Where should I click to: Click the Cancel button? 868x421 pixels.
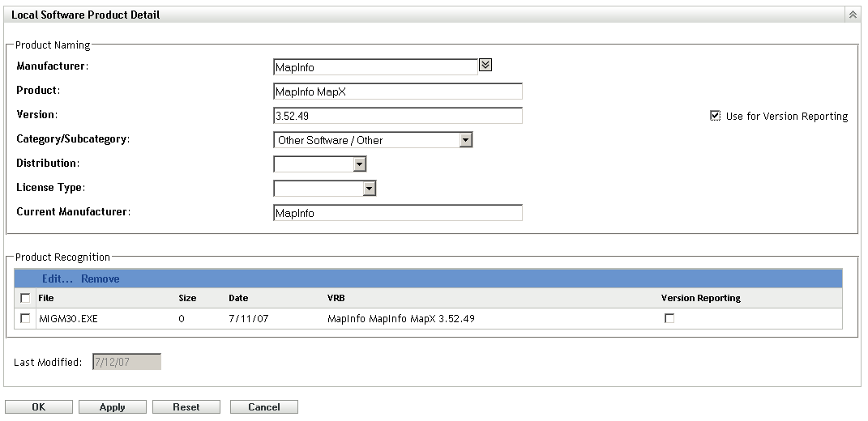pyautogui.click(x=264, y=406)
